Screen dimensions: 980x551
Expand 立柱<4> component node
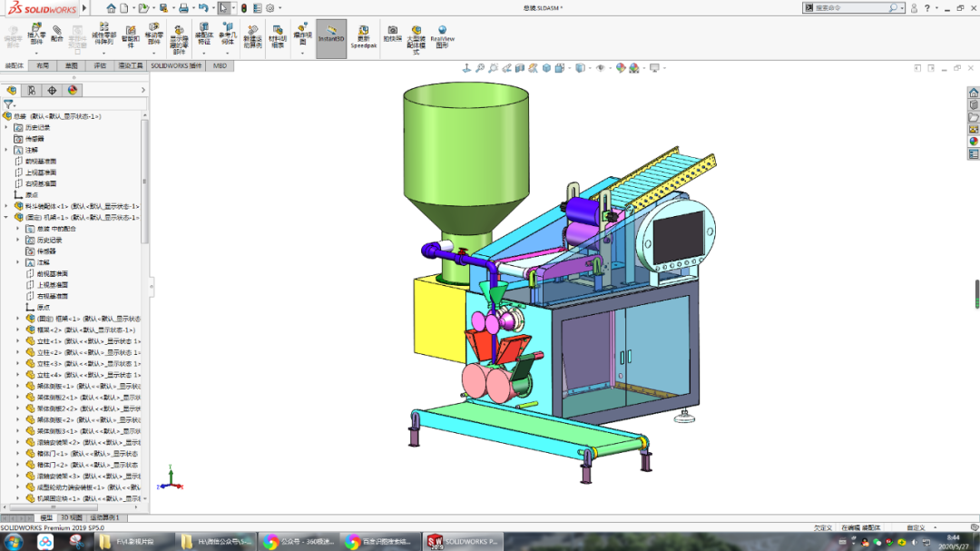[x=17, y=375]
